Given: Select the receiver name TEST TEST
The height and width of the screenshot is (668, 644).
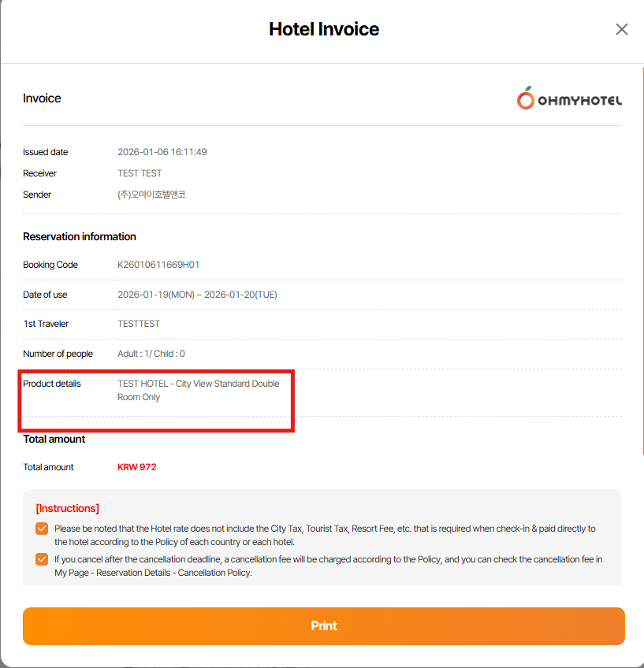Looking at the screenshot, I should (140, 173).
